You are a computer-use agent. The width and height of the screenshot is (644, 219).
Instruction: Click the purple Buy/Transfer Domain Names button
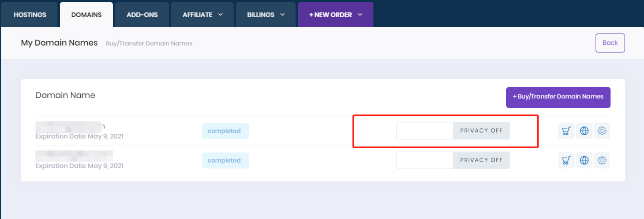[x=558, y=97]
